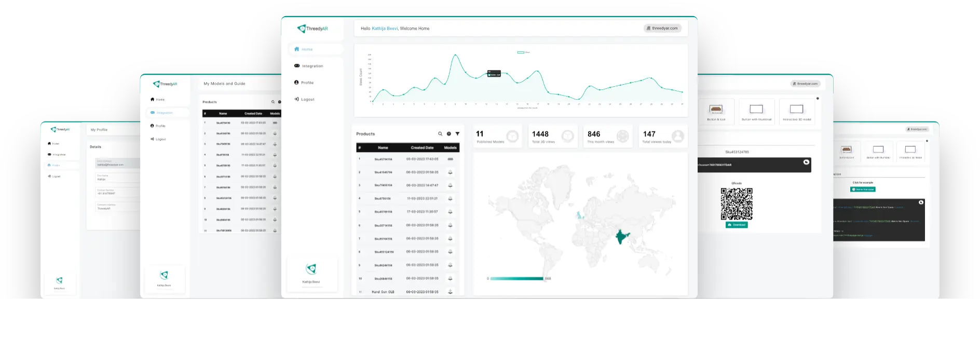980x338 pixels.
Task: Open Profile in My Models window sidebar
Action: click(x=158, y=126)
